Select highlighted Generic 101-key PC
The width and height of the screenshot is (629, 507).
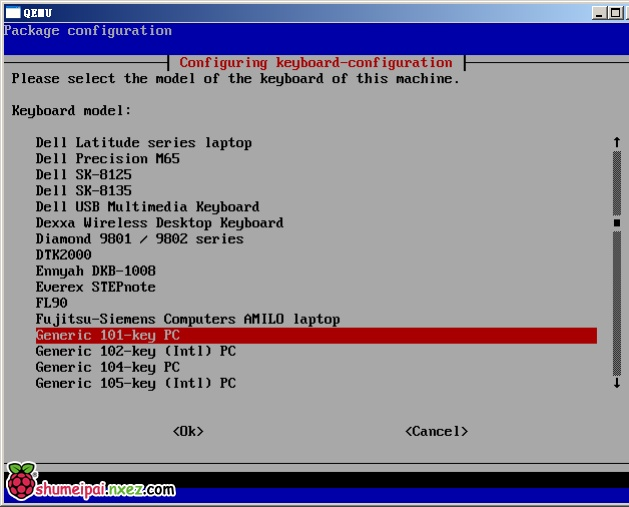tap(316, 335)
